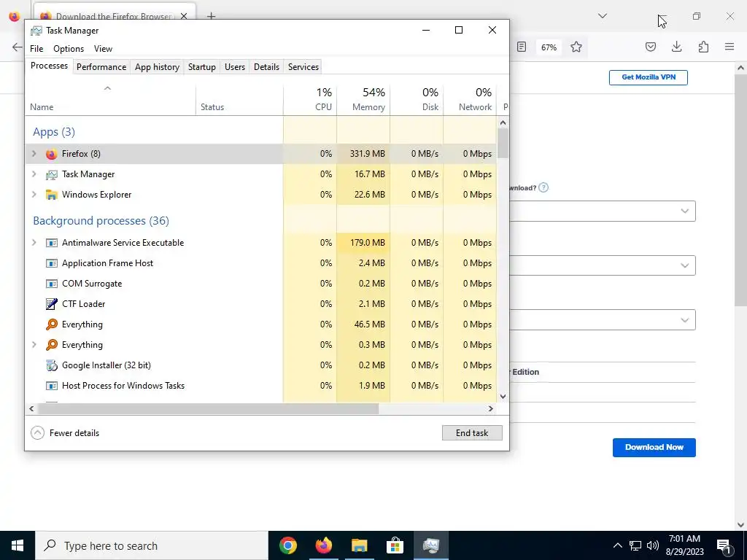The image size is (747, 560).
Task: Expand the Firefox (8) process group
Action: pyautogui.click(x=34, y=154)
